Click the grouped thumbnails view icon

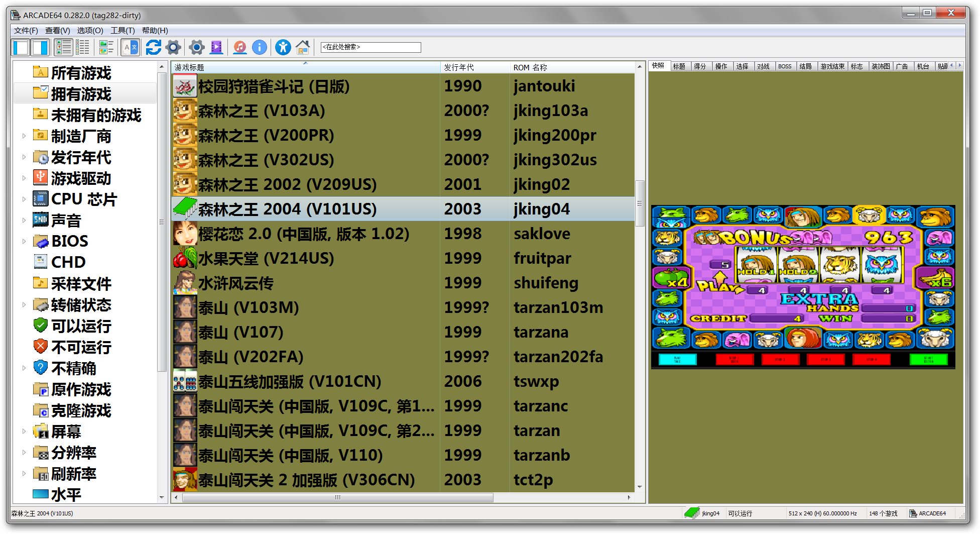pos(106,48)
